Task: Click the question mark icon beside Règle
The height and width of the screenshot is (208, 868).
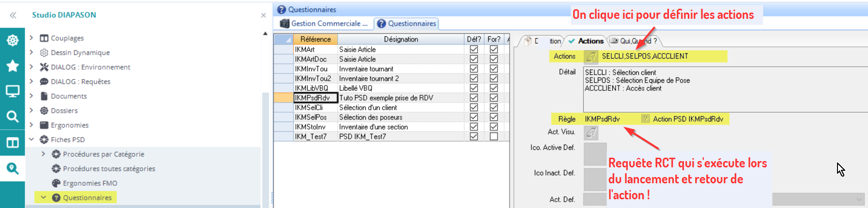Action: (645, 119)
